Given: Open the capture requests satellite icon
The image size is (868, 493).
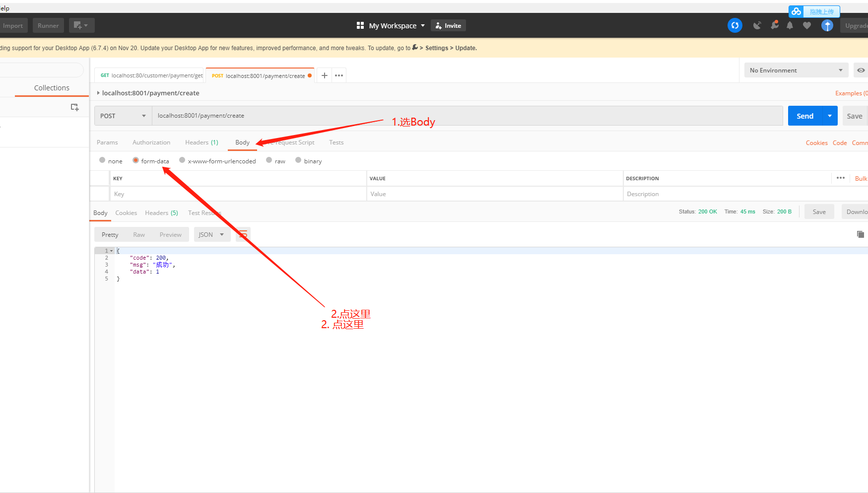Looking at the screenshot, I should 757,25.
